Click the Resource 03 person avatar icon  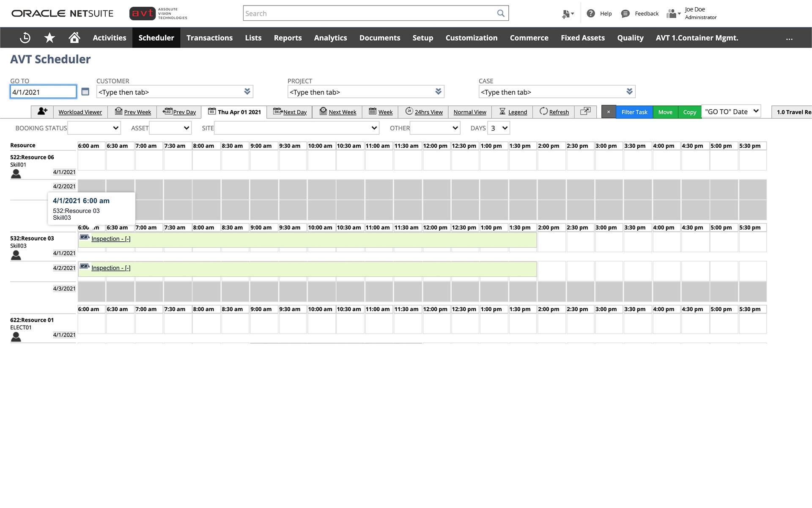pyautogui.click(x=16, y=255)
